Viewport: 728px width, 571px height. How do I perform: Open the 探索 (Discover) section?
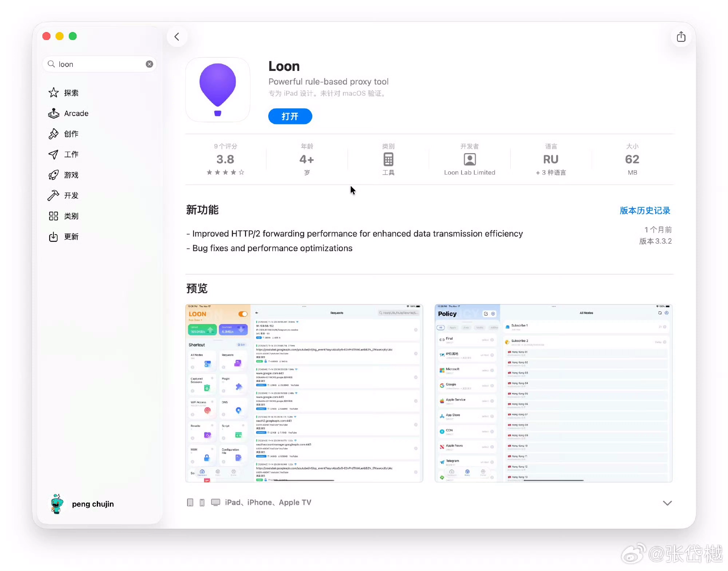click(71, 93)
